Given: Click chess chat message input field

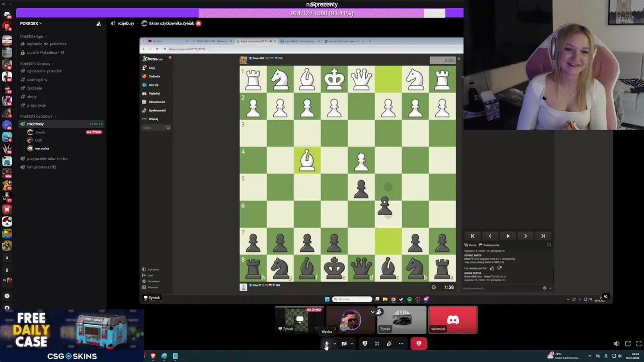Looking at the screenshot, I should [x=502, y=288].
